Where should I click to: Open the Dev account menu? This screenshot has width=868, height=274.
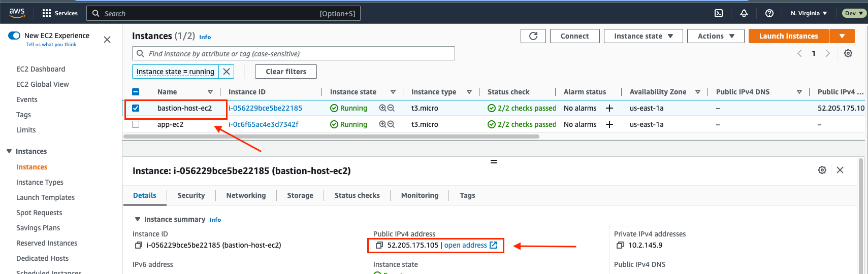pyautogui.click(x=854, y=13)
